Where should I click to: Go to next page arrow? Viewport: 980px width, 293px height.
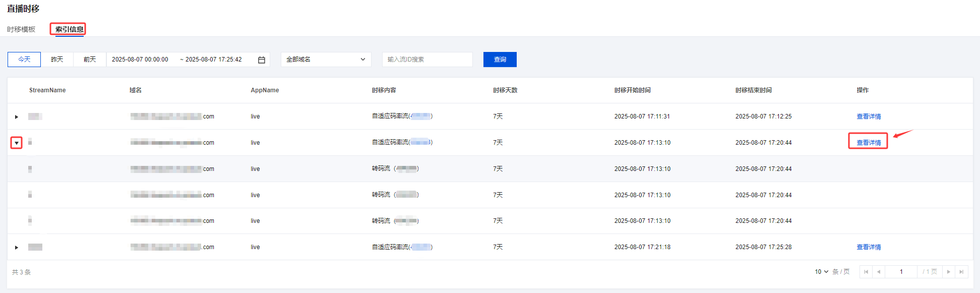coord(949,272)
